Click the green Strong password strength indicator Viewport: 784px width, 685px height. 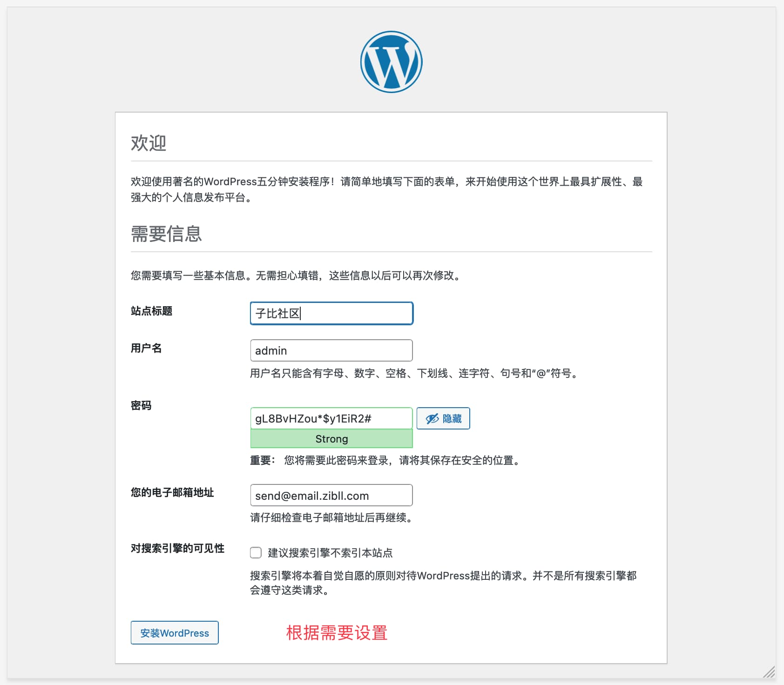(x=331, y=438)
